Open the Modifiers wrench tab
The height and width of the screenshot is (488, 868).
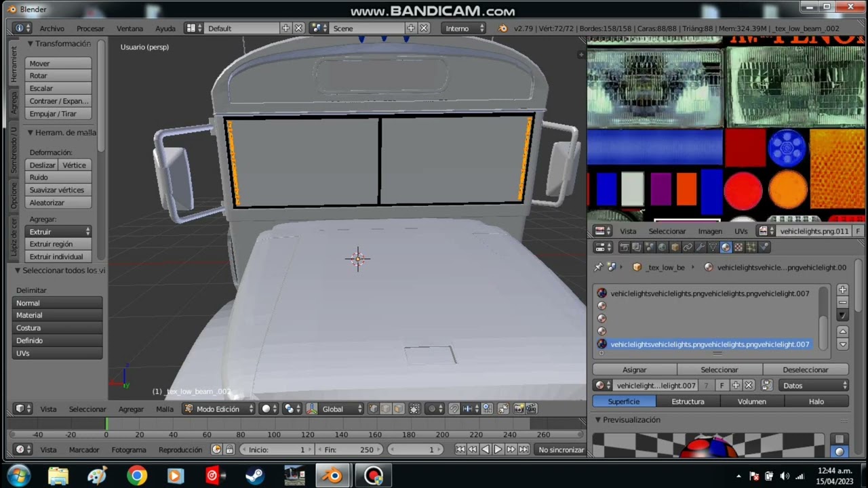[701, 247]
